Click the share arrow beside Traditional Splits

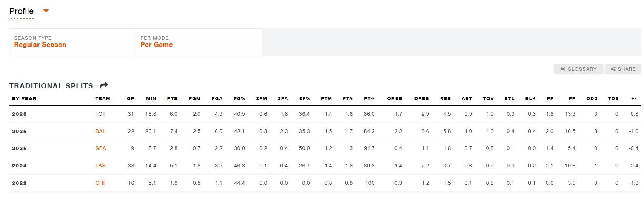104,85
